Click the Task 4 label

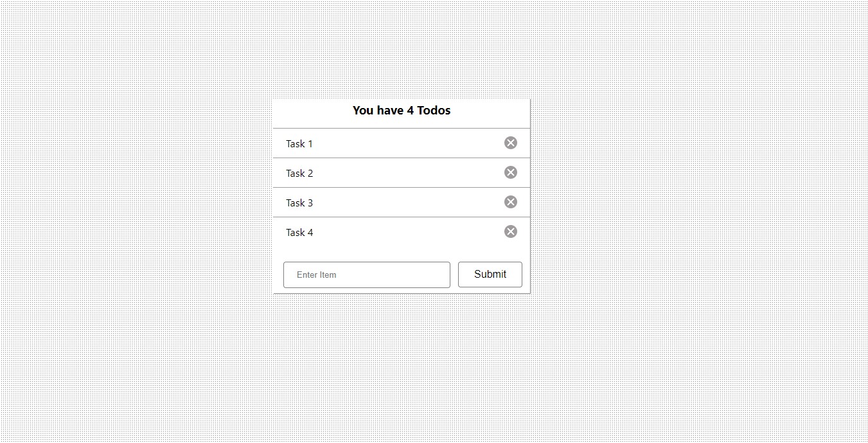pos(299,232)
